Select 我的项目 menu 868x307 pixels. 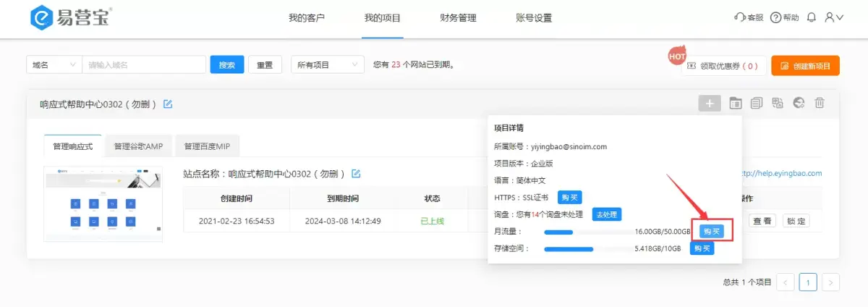[x=383, y=18]
